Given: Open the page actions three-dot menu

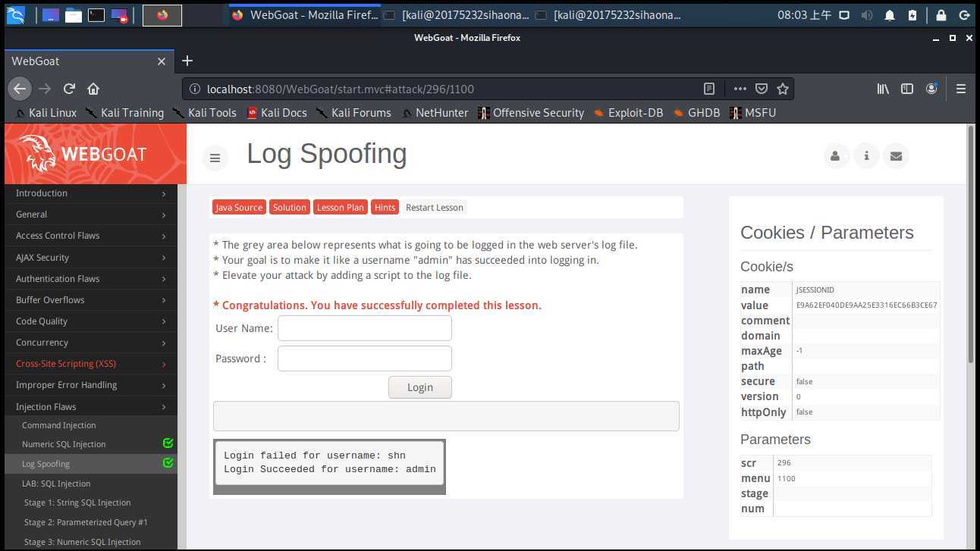Looking at the screenshot, I should point(740,89).
